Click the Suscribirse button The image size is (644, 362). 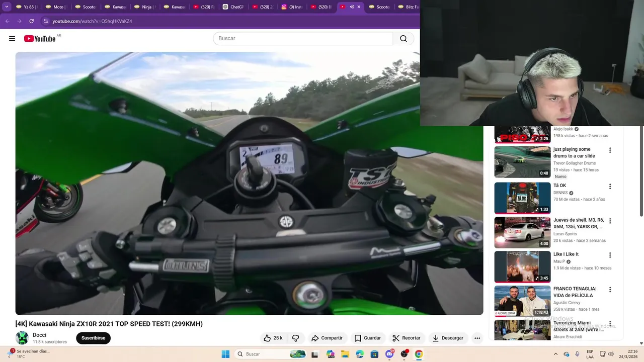(94, 338)
